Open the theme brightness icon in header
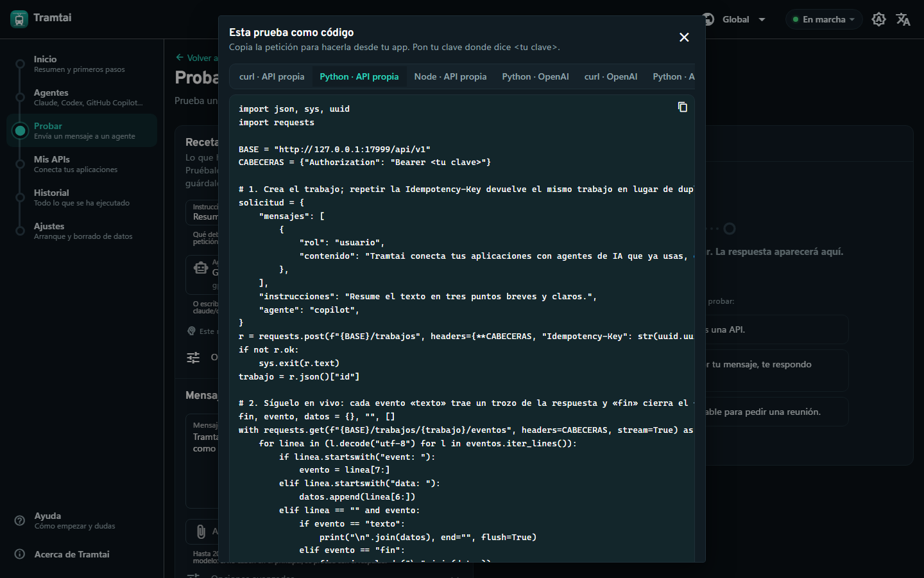Screen dimensions: 924x578 click(x=879, y=19)
